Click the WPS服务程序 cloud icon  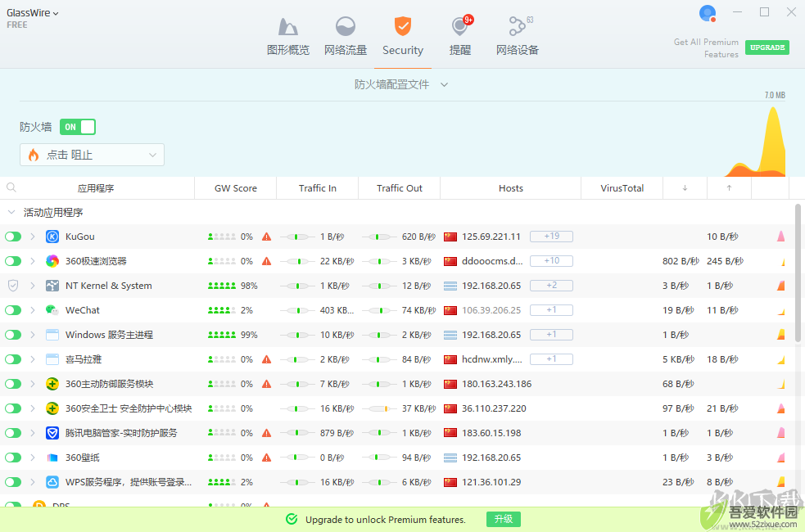[x=52, y=482]
